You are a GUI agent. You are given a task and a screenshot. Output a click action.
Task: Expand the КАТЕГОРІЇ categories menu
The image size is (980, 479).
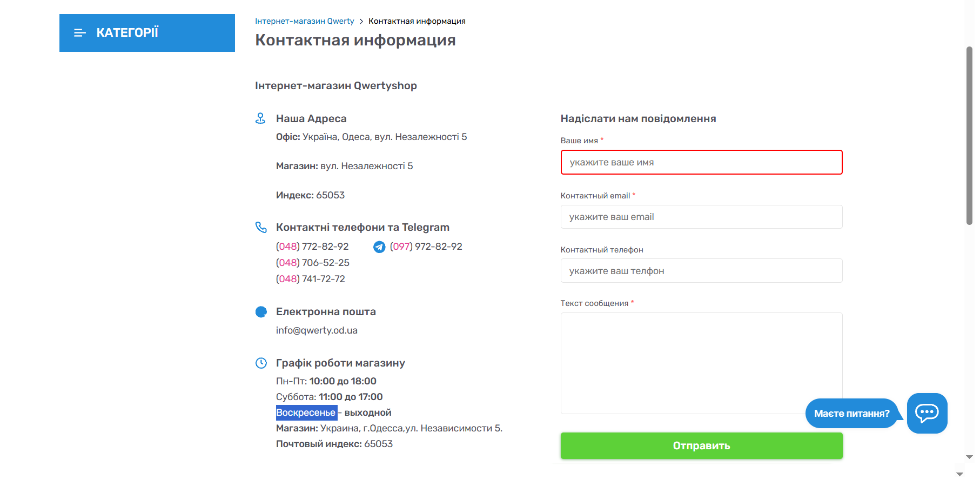pos(147,33)
